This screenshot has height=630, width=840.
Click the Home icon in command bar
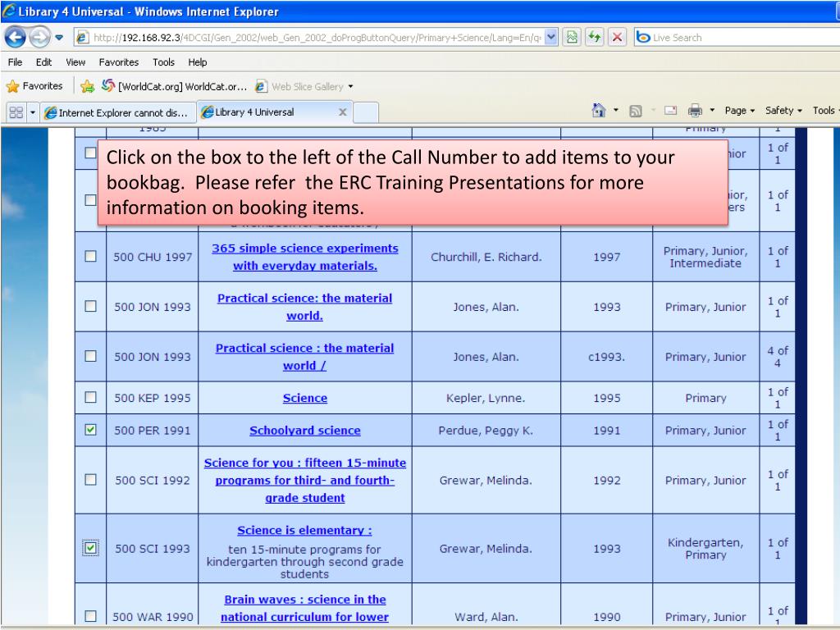coord(598,111)
